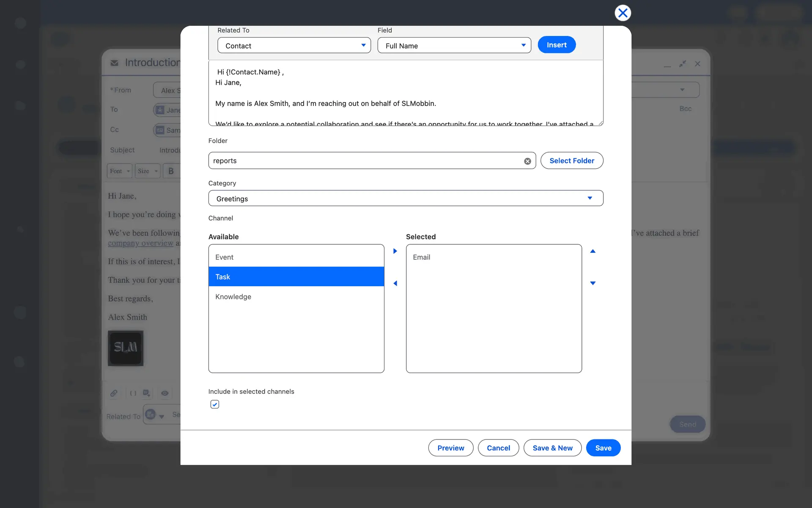This screenshot has height=508, width=812.
Task: Close the modal with the X icon
Action: click(623, 13)
